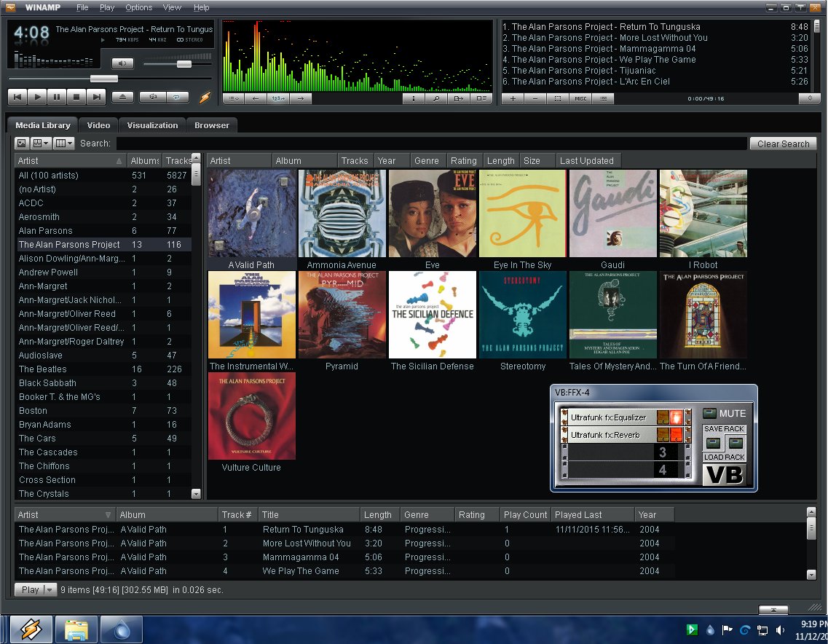Skip to the next track
This screenshot has width=828, height=644.
click(95, 97)
